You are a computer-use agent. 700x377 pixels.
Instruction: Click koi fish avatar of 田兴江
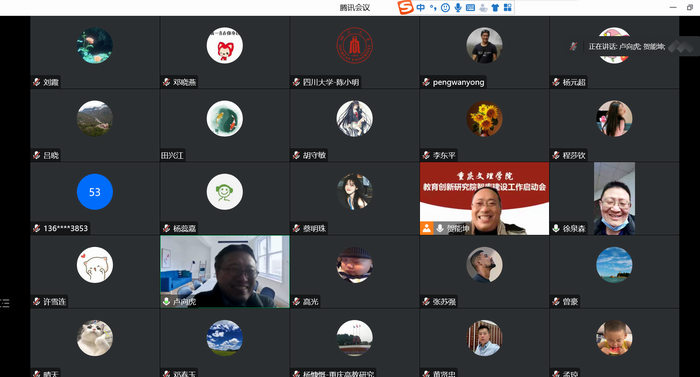point(225,118)
